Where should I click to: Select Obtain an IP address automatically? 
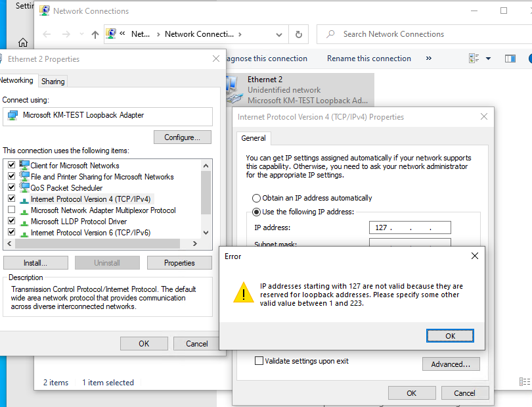click(x=257, y=198)
